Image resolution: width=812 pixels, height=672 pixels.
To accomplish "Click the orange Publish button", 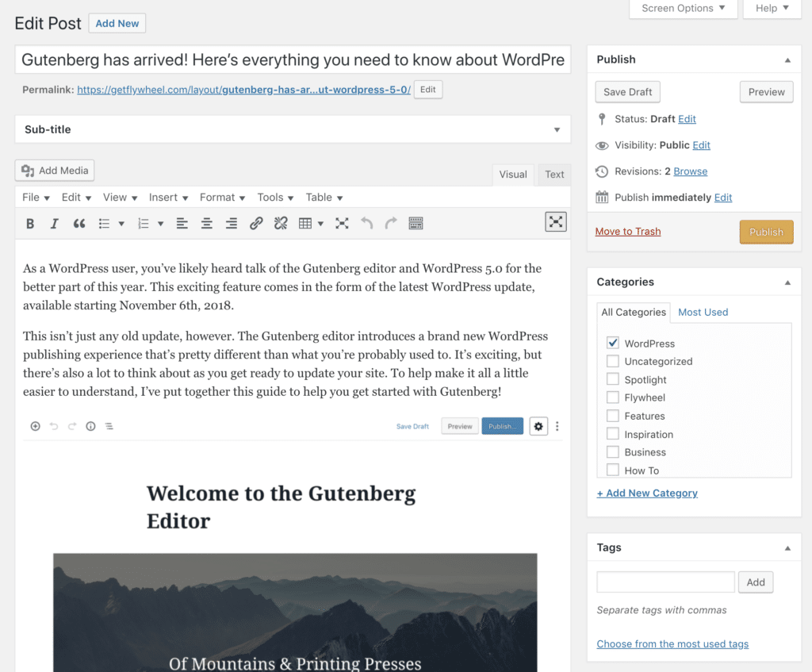I will coord(766,232).
